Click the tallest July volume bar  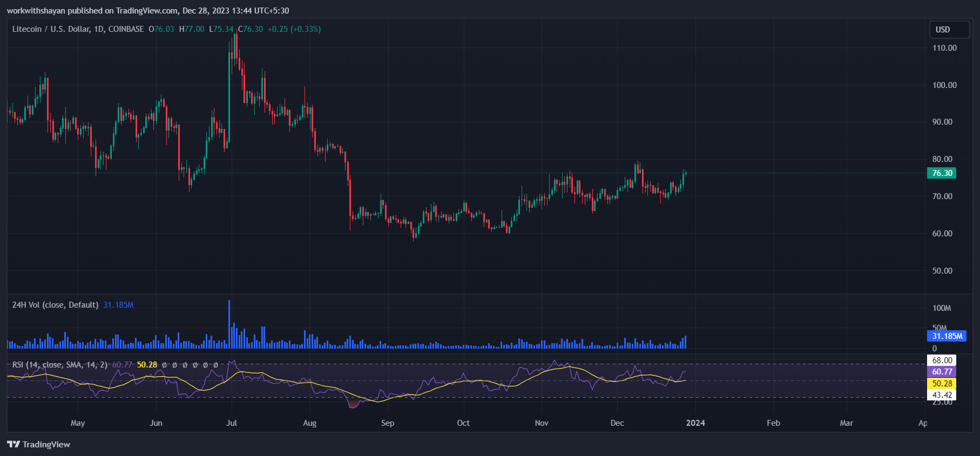coord(229,324)
